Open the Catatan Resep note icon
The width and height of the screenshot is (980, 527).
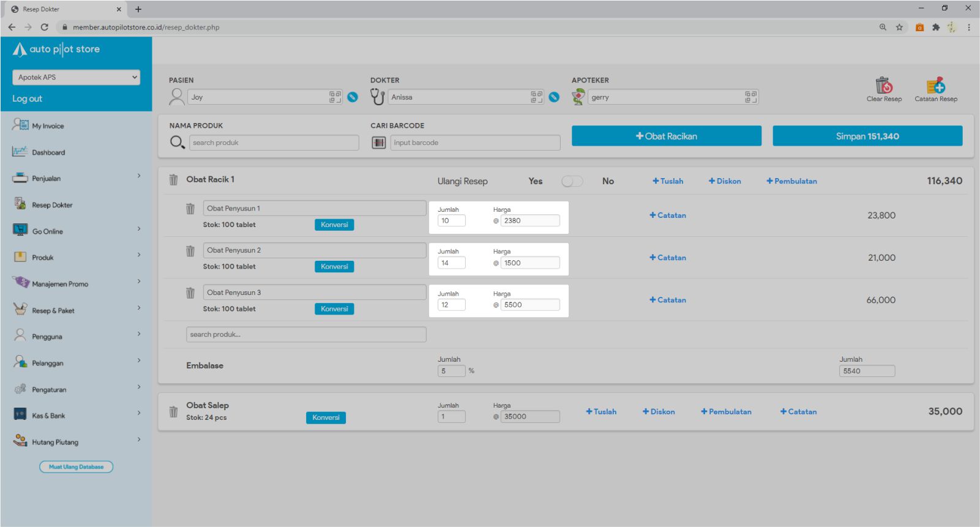tap(935, 86)
